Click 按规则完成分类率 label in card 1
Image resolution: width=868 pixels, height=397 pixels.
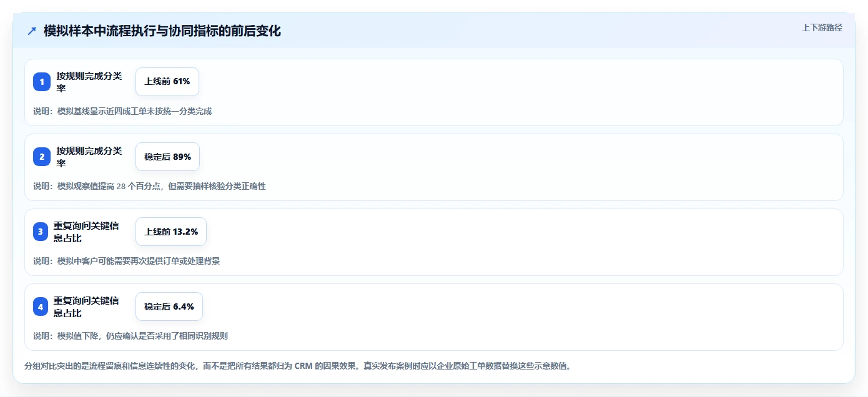click(89, 82)
